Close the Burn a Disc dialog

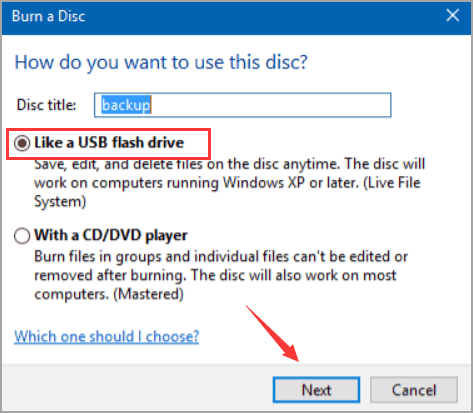point(452,16)
